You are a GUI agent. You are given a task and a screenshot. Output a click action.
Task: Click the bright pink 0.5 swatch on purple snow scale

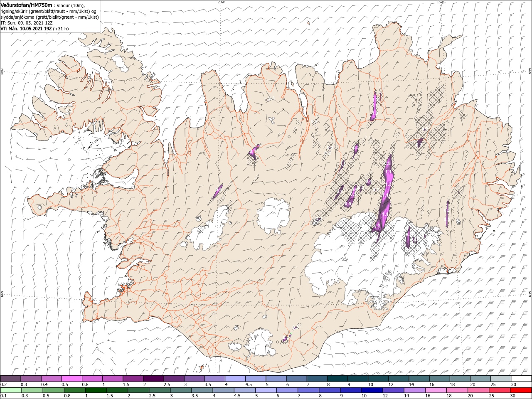point(72,378)
